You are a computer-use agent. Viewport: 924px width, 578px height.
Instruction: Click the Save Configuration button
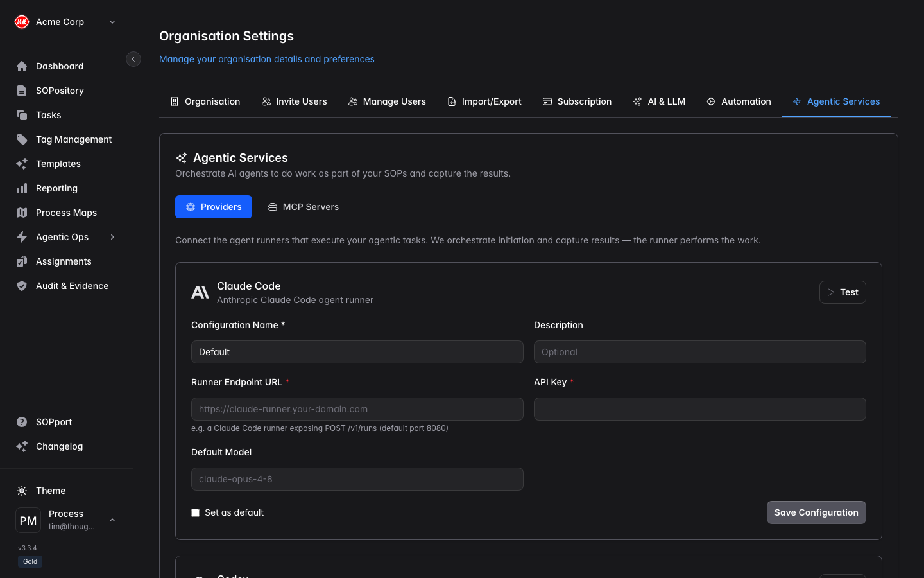[816, 512]
